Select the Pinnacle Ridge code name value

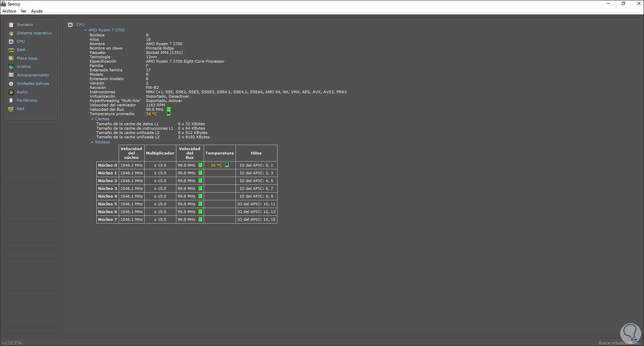(x=160, y=48)
